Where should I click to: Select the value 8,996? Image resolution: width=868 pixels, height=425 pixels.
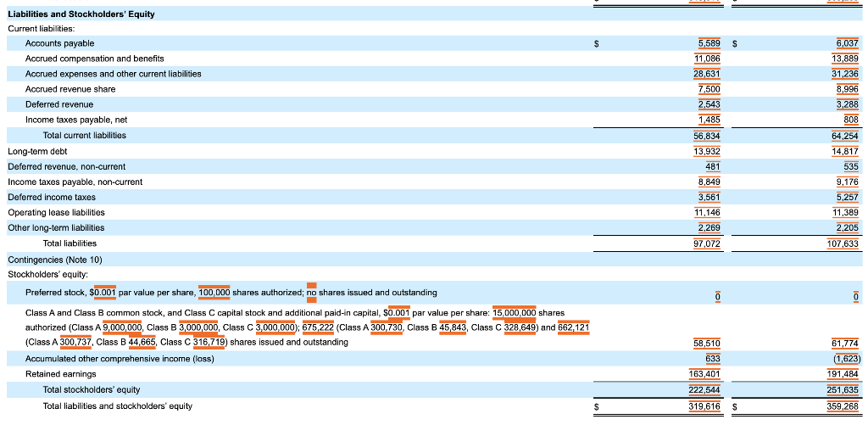click(x=848, y=89)
